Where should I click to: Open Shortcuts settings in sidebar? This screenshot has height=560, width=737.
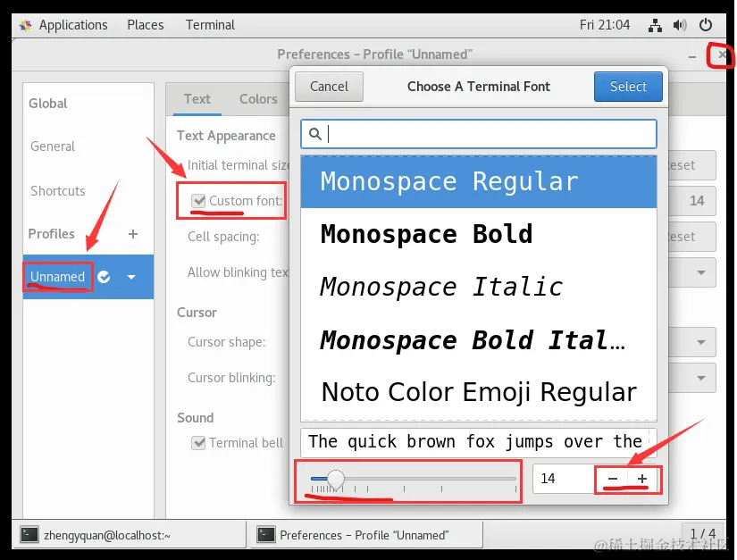(58, 191)
